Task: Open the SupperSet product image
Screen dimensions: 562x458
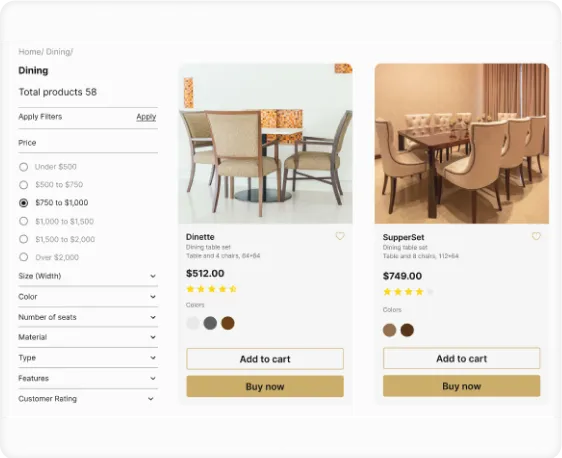Action: pyautogui.click(x=462, y=143)
